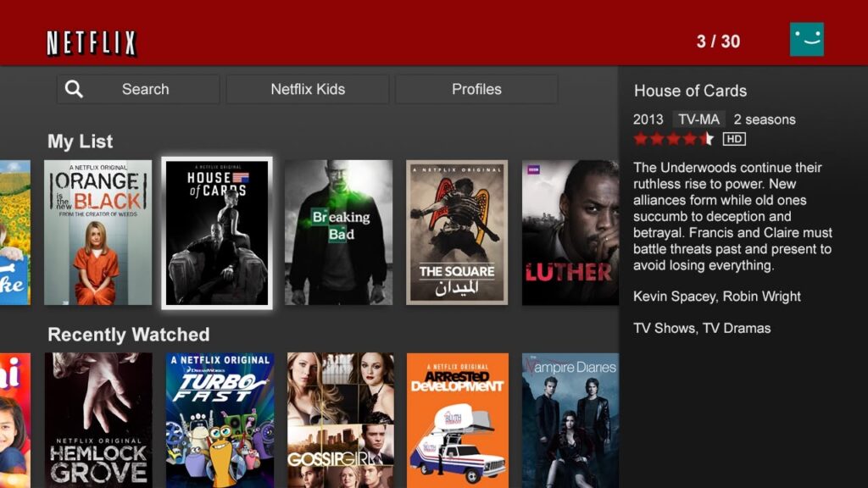Click the House of Cards title text
Viewport: 868px width, 488px height.
[690, 91]
